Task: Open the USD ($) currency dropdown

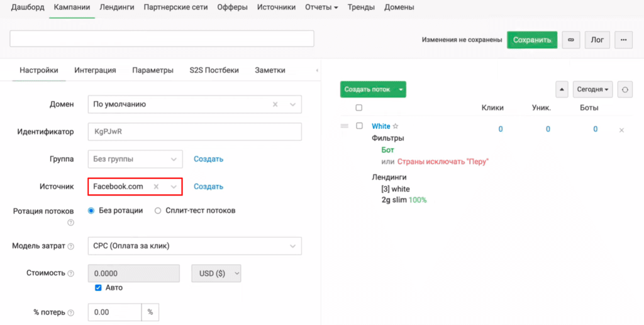Action: (x=216, y=273)
